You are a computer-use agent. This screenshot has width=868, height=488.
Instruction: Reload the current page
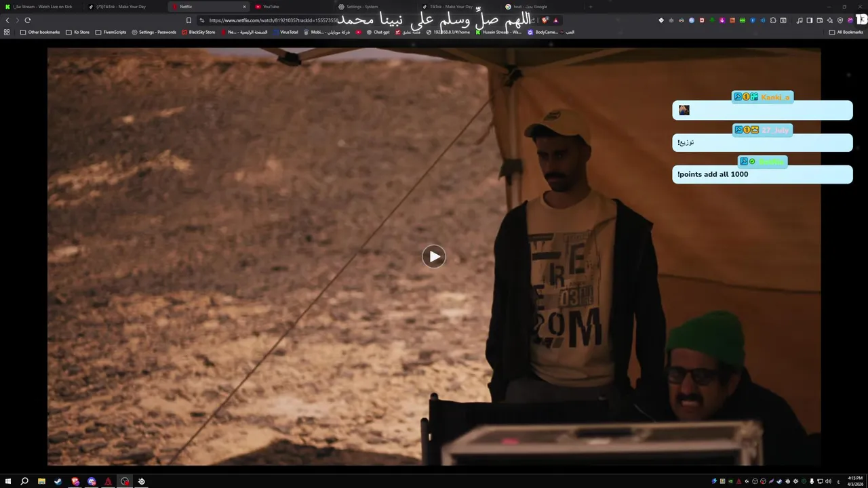[x=28, y=20]
